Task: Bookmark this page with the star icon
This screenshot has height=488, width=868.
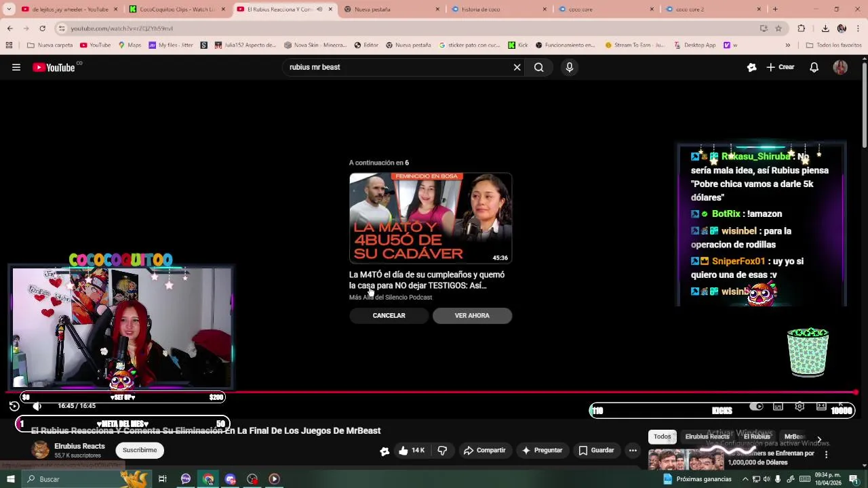Action: click(x=778, y=28)
